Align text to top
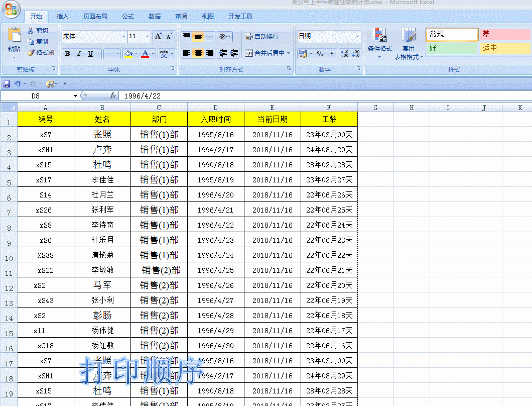This screenshot has width=532, height=406. [187, 36]
